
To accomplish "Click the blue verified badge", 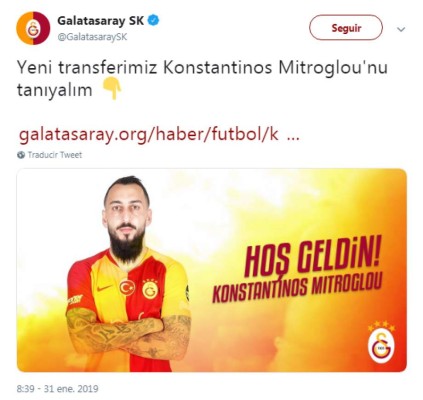I will pyautogui.click(x=153, y=21).
